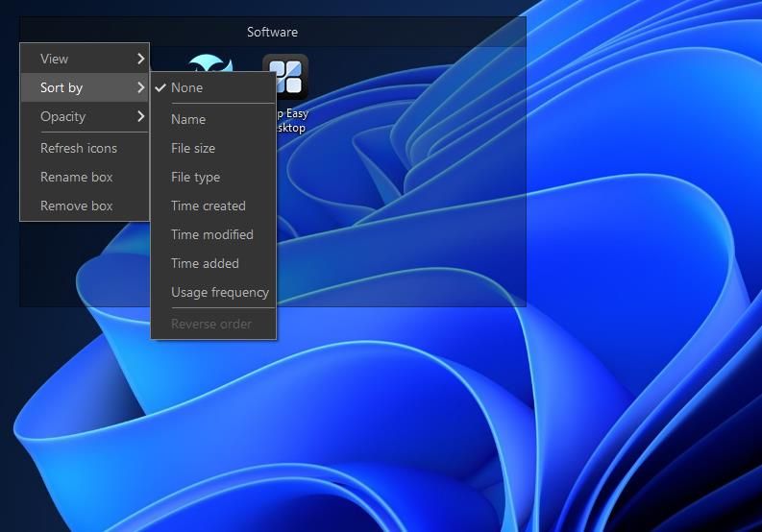Image resolution: width=762 pixels, height=532 pixels.
Task: Click the teal bird icon in Software box
Action: tap(209, 63)
